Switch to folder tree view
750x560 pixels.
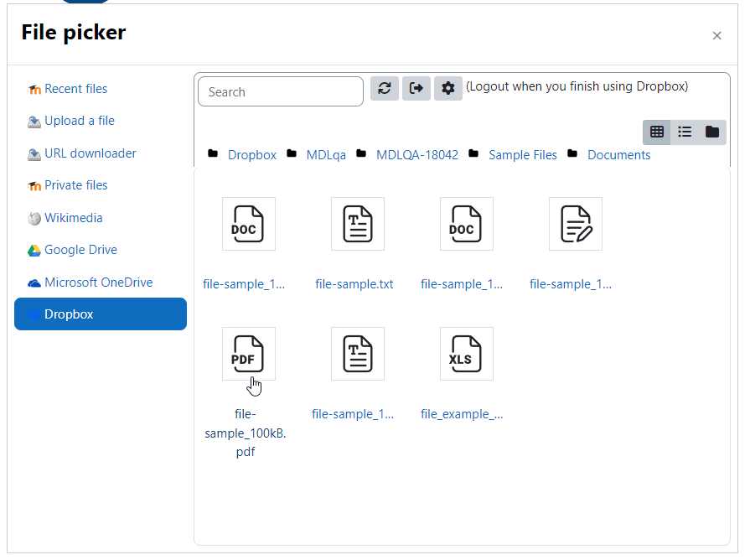tap(712, 132)
